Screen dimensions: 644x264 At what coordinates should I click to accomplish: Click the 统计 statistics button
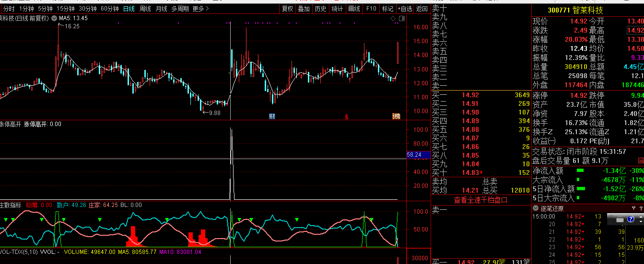tap(337, 9)
